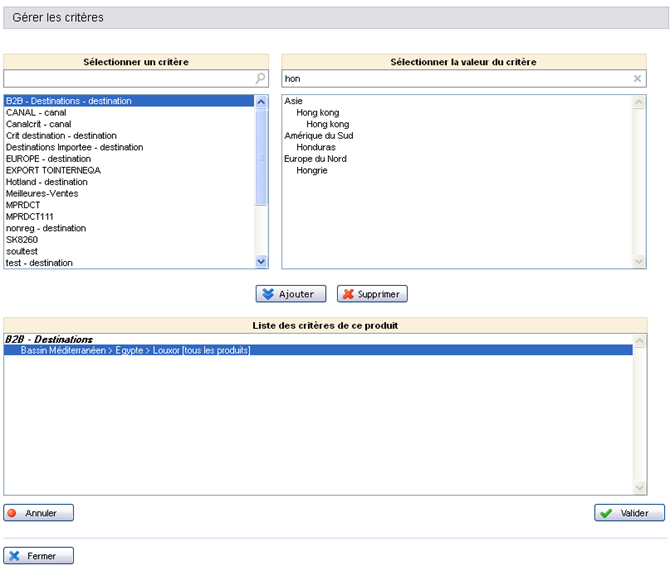Select 'EUROPE - destination' criterion
The image size is (670, 570).
point(48,159)
